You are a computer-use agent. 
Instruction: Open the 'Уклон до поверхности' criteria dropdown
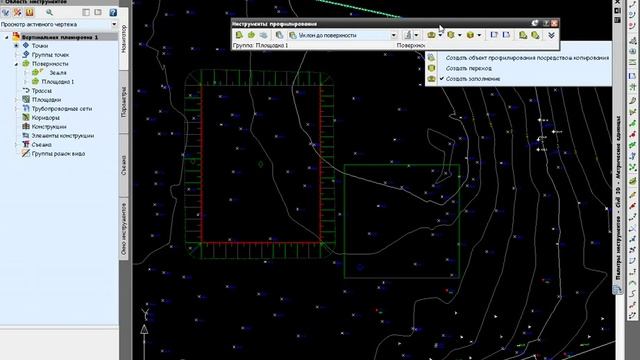[x=393, y=36]
